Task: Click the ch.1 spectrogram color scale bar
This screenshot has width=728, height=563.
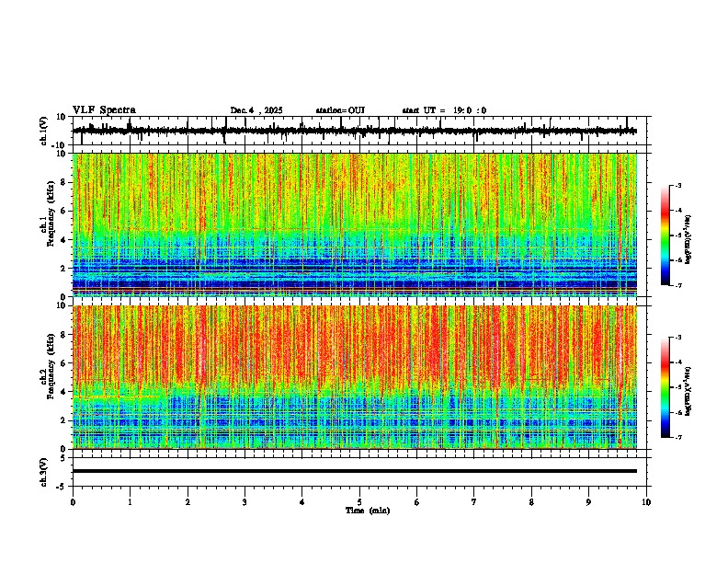Action: (665, 236)
